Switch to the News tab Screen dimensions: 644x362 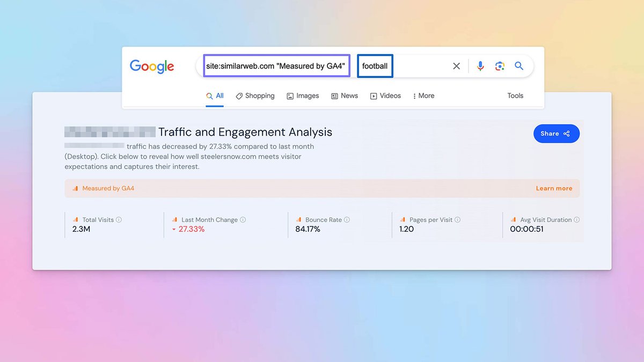click(345, 95)
